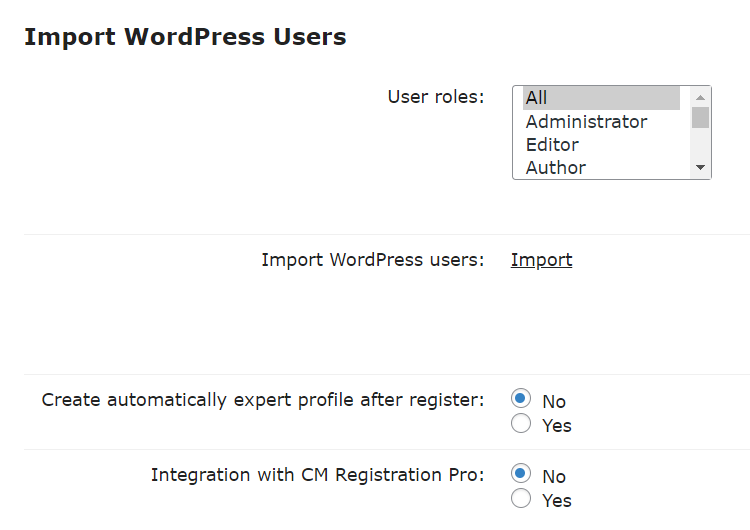This screenshot has height=530, width=750.
Task: Click the 'Import WordPress users:' label
Action: pyautogui.click(x=373, y=260)
